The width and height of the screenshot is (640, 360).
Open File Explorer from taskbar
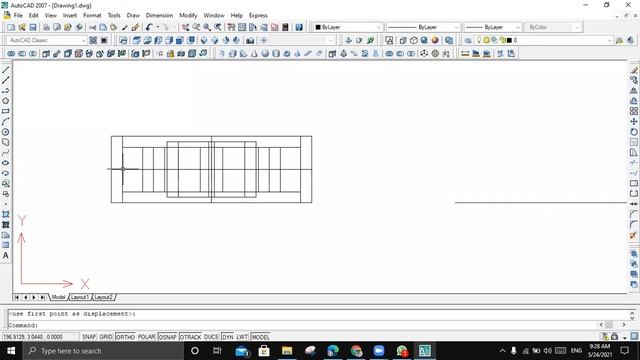point(287,351)
